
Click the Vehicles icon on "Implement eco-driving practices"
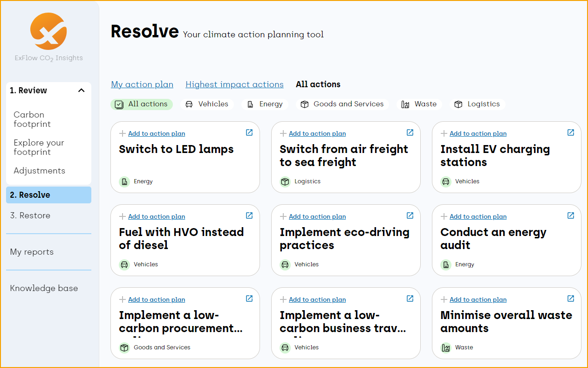pyautogui.click(x=285, y=264)
